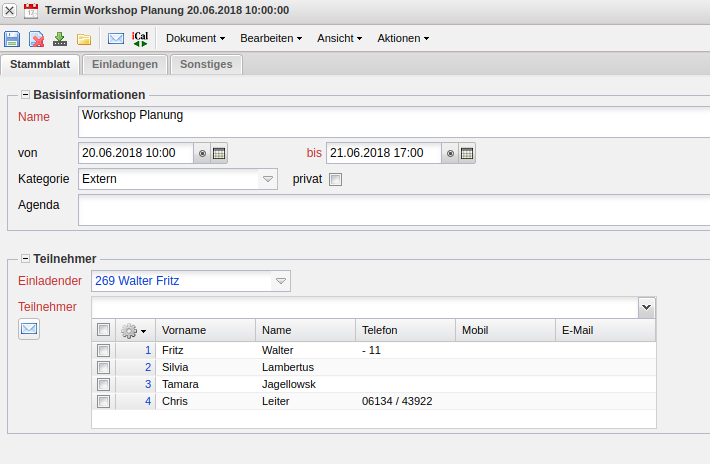Tick the checkbox for Silvia Lambertus
The width and height of the screenshot is (710, 464).
point(103,367)
